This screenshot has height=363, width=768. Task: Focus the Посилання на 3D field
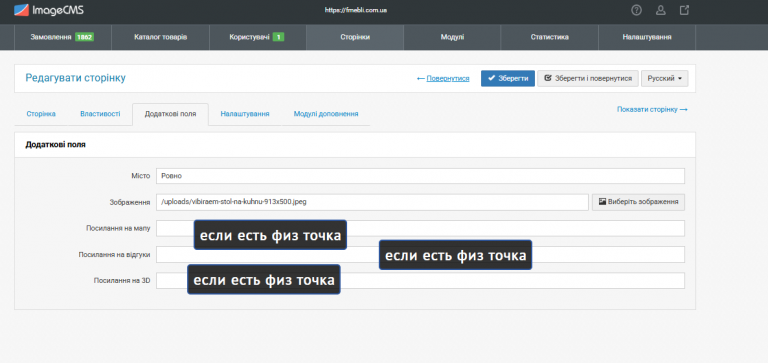420,281
